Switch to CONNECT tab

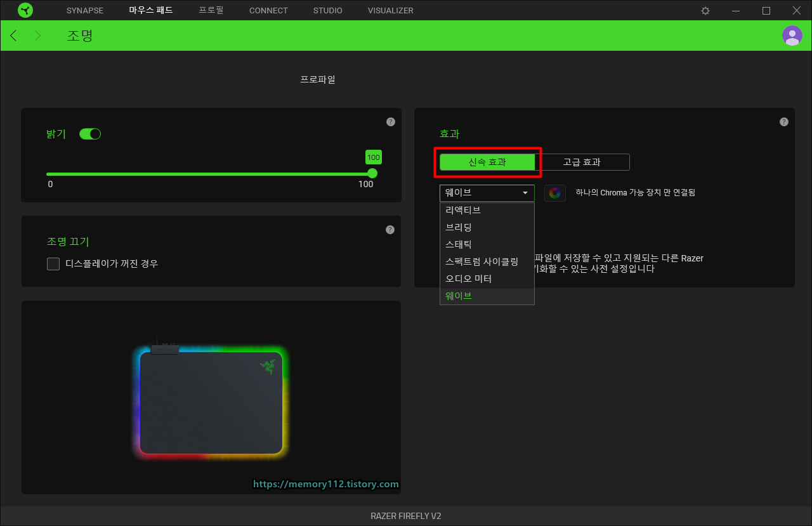pos(268,11)
